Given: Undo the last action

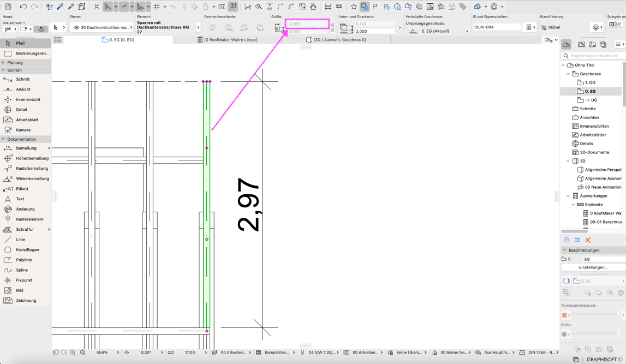Looking at the screenshot, I should click(x=23, y=7).
